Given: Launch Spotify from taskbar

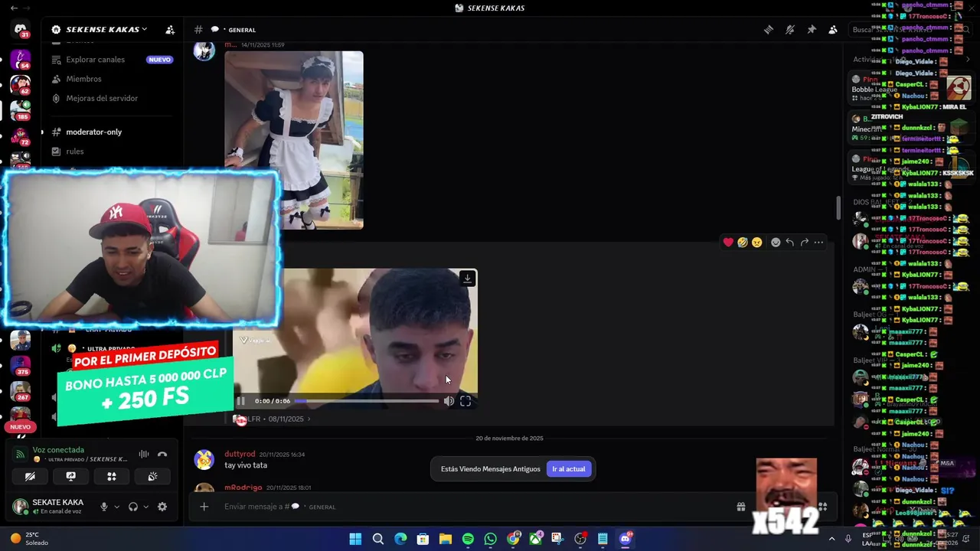Looking at the screenshot, I should click(x=468, y=539).
